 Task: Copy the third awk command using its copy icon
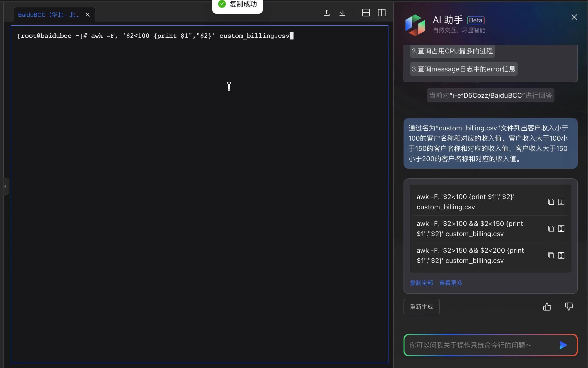pos(551,255)
